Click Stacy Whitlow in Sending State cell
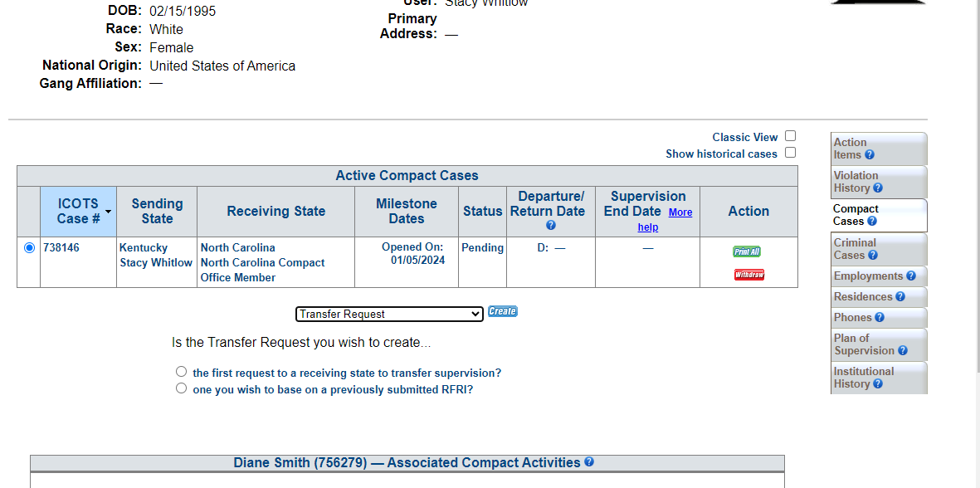The image size is (980, 488). pyautogui.click(x=156, y=262)
